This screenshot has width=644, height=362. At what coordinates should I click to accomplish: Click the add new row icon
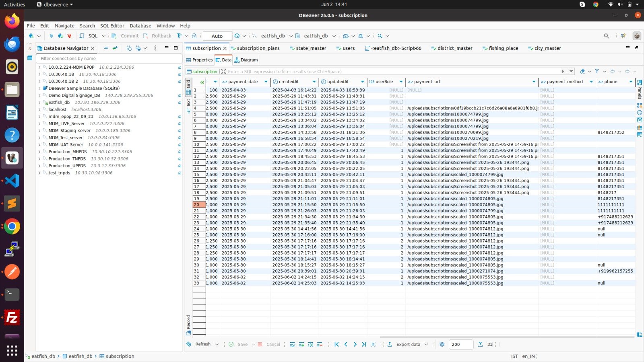click(x=301, y=344)
